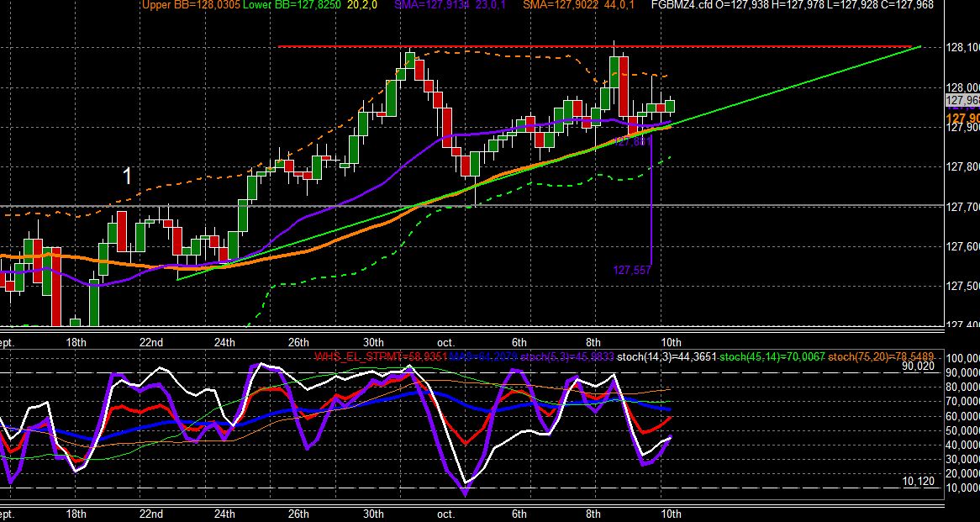
Task: Click the '90,020' overbought level label
Action: (x=918, y=366)
